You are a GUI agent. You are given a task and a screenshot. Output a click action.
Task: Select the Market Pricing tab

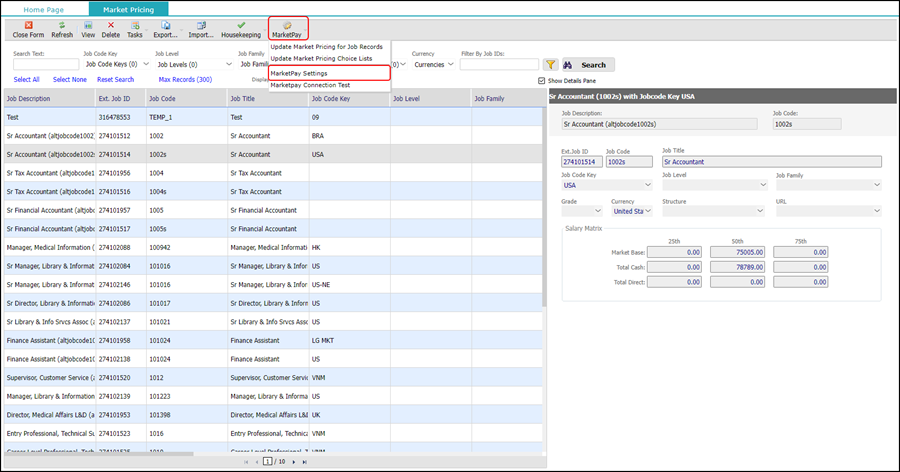(x=129, y=9)
